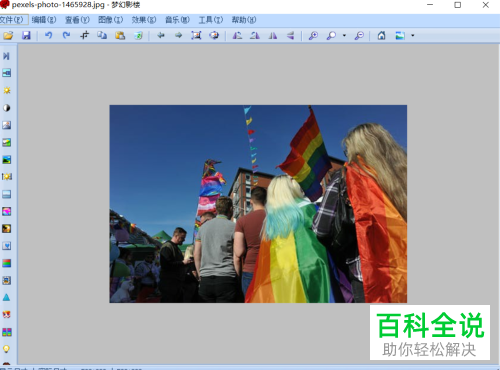Screen dimensions: 500x370
Task: Click the blue-sky green-hill sidebar icon
Action: [x=7, y=160]
